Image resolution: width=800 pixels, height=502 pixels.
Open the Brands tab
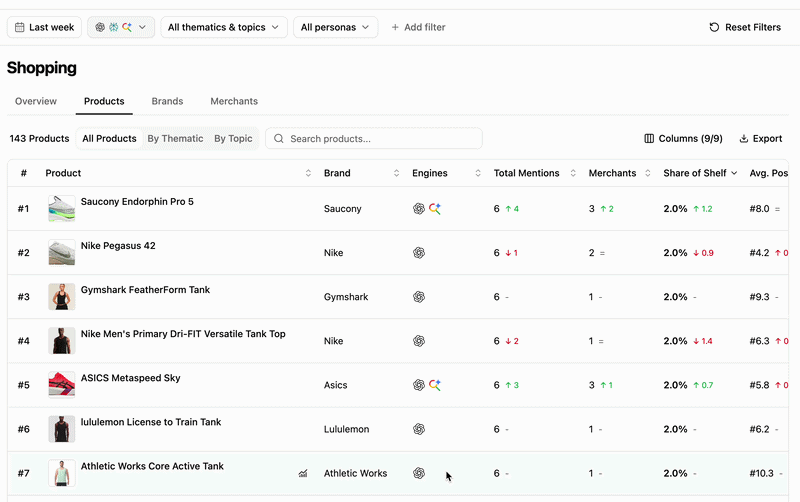(167, 101)
